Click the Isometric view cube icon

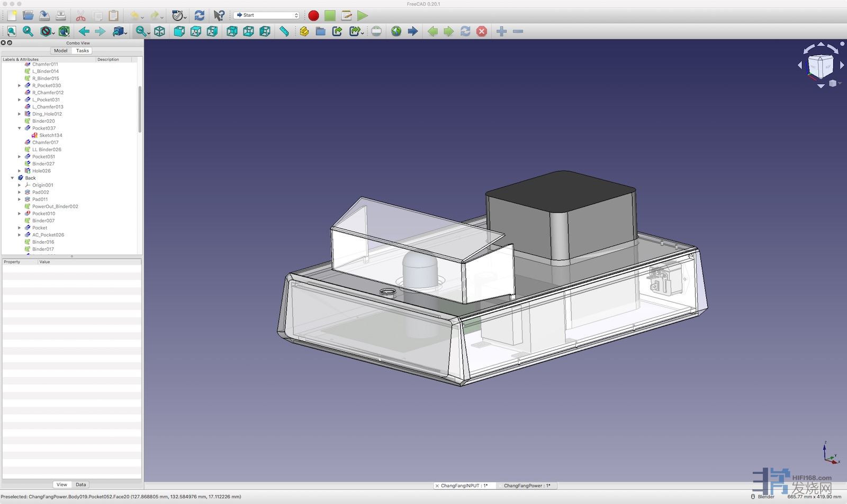point(160,32)
